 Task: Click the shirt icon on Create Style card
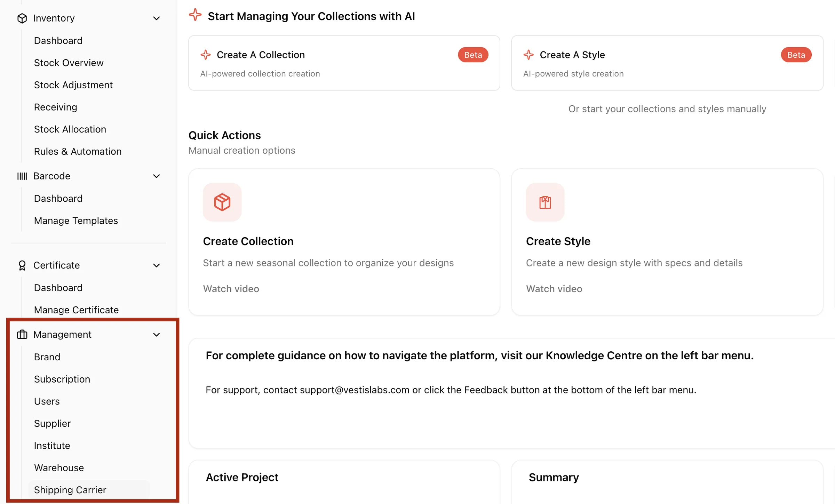tap(545, 202)
